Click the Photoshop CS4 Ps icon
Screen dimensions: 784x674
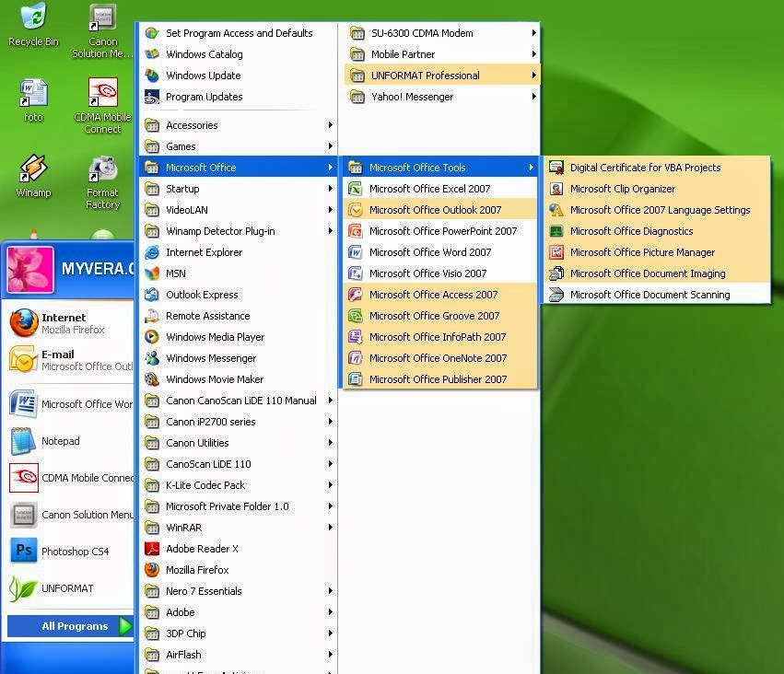24,551
